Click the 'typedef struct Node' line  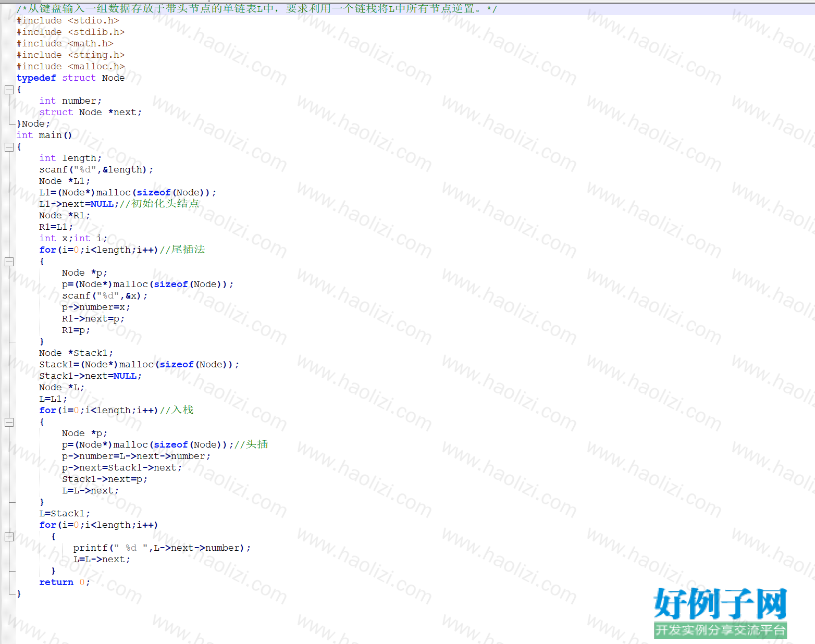pos(70,78)
